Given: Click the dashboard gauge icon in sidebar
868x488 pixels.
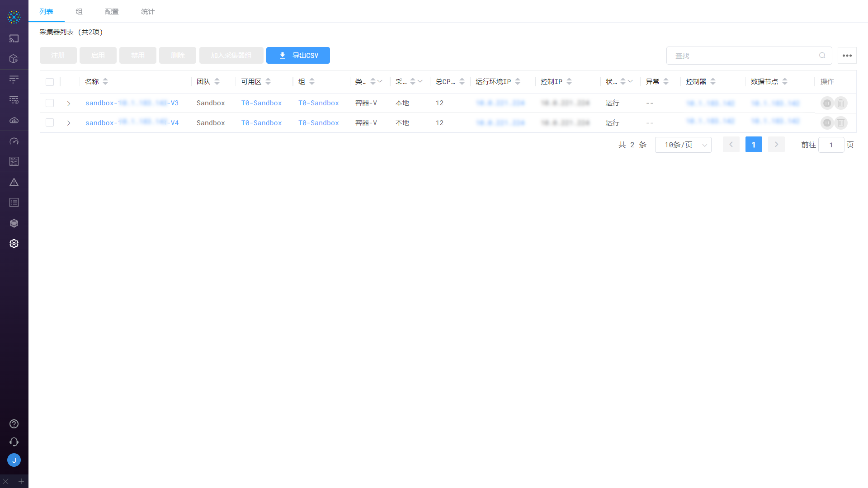Looking at the screenshot, I should click(x=14, y=141).
